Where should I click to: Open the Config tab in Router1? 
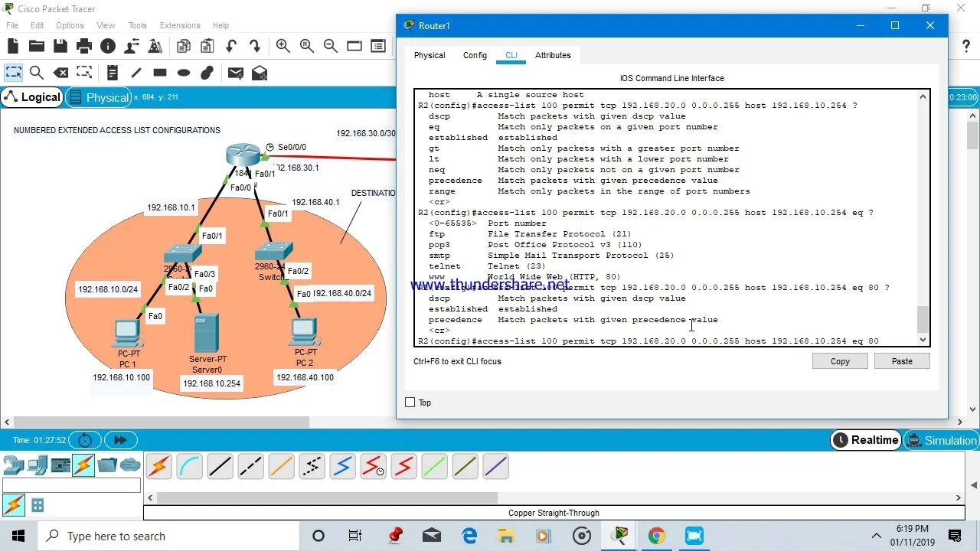tap(475, 55)
